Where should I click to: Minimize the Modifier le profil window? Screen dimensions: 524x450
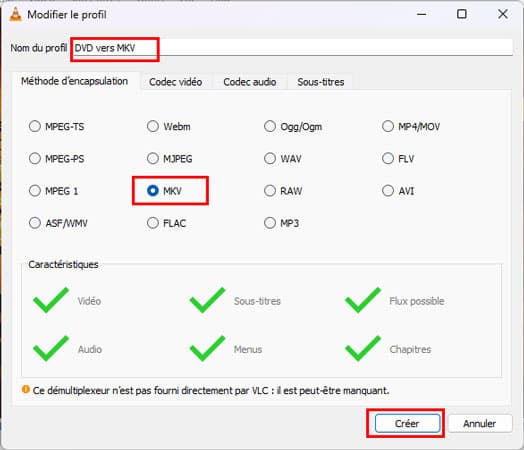pos(422,14)
